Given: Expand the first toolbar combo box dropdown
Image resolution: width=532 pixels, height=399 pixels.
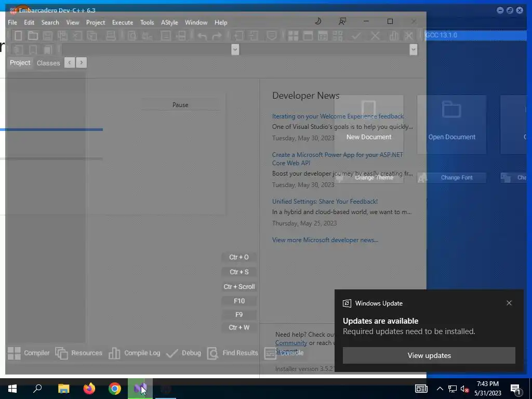Looking at the screenshot, I should tap(235, 49).
